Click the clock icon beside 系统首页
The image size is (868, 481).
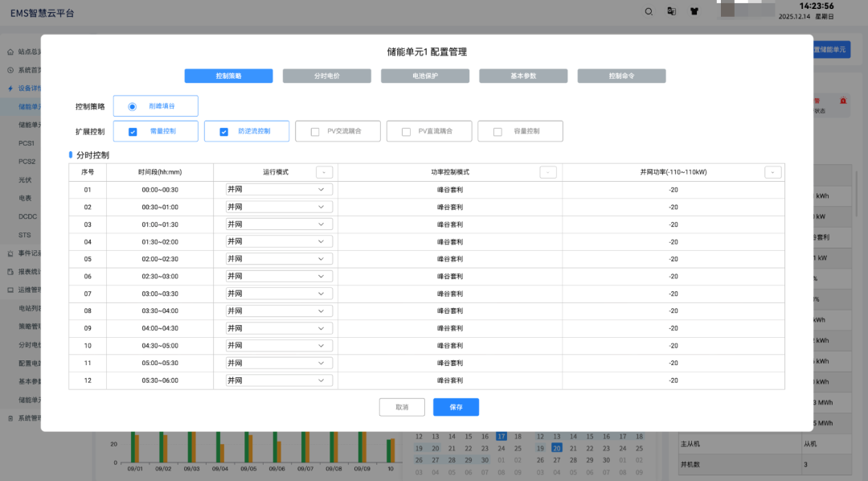point(10,70)
